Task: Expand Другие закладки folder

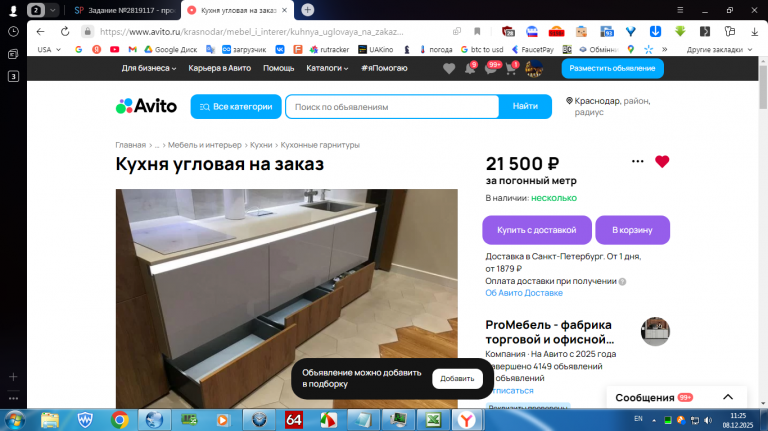Action: point(719,49)
